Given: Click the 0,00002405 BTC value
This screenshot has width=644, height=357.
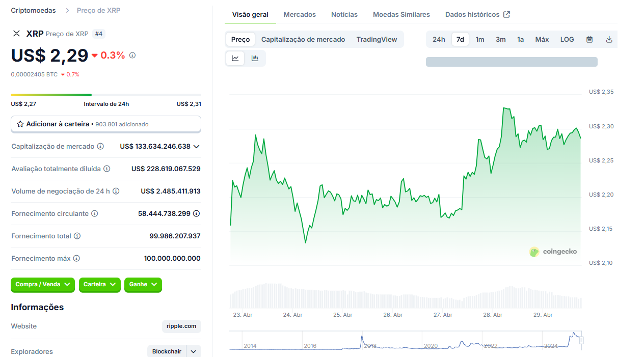Looking at the screenshot, I should click(x=34, y=74).
